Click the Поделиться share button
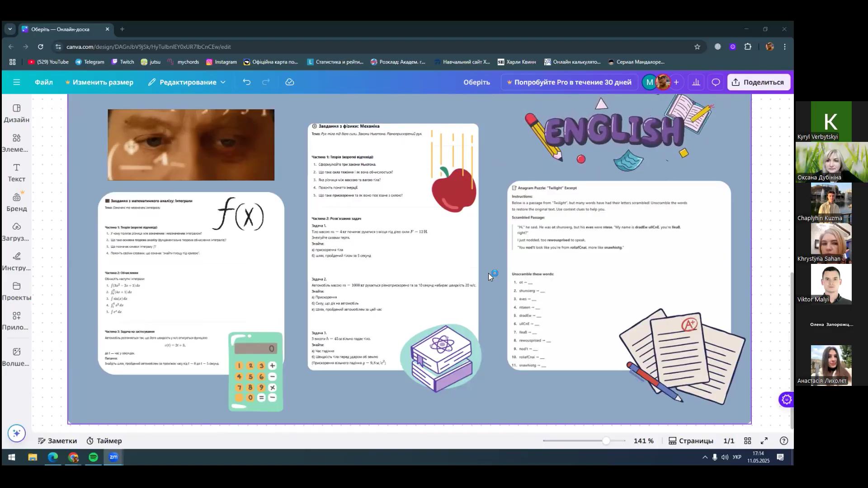 coord(758,82)
